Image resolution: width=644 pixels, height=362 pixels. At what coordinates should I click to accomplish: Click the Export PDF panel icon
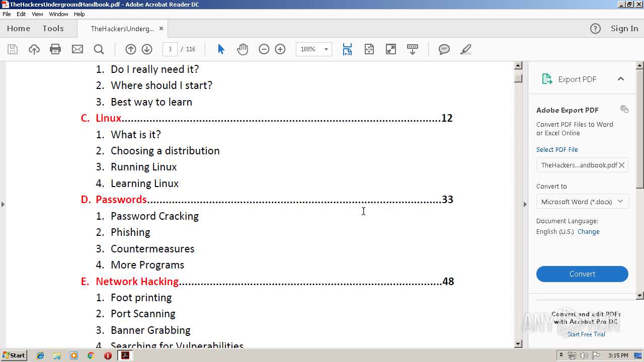(547, 79)
